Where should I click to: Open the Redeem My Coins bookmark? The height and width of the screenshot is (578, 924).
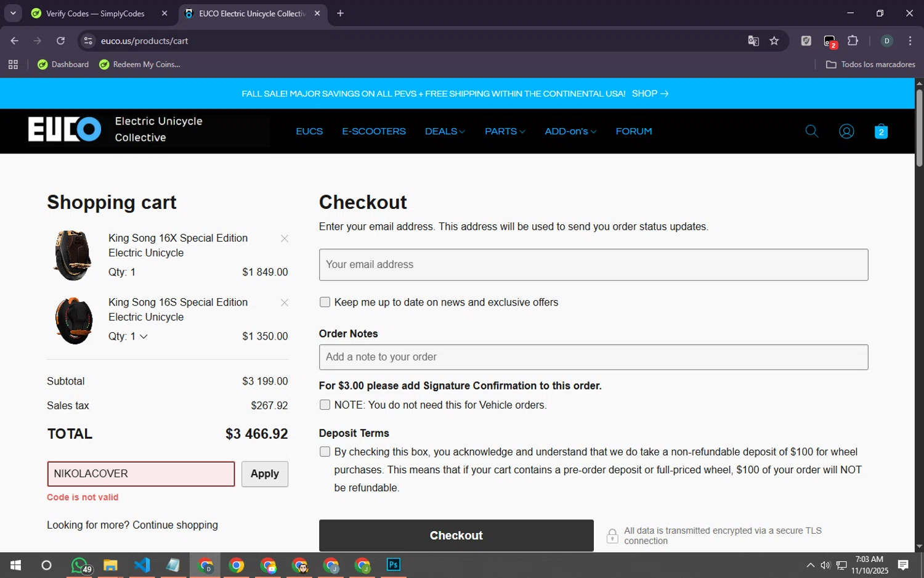pos(140,64)
